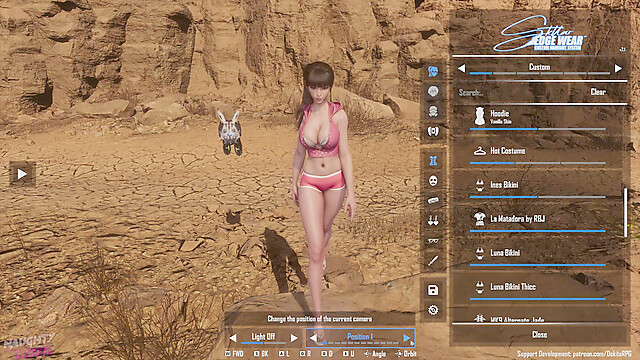Open the earrings category icon
The image size is (640, 360).
pyautogui.click(x=433, y=220)
